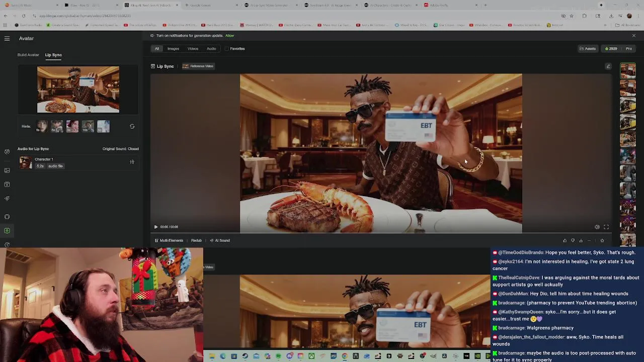
Task: Click Allow for generation notifications
Action: pyautogui.click(x=229, y=36)
